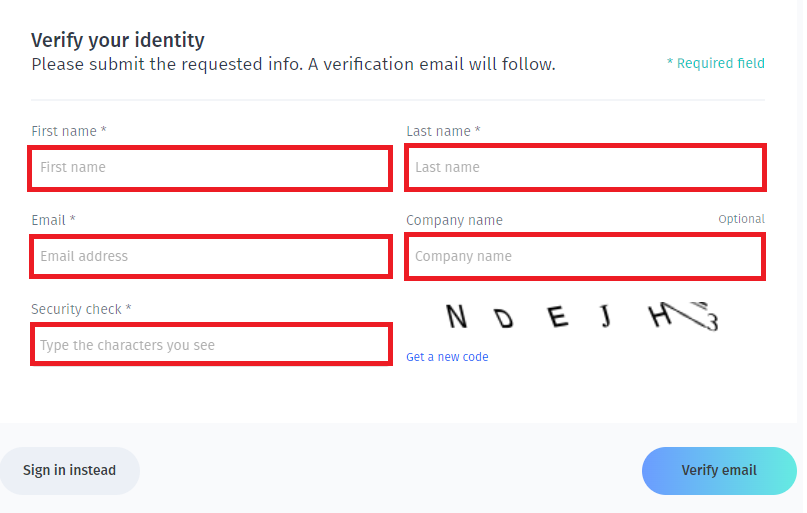Click the Company name label
The width and height of the screenshot is (807, 513).
click(454, 220)
